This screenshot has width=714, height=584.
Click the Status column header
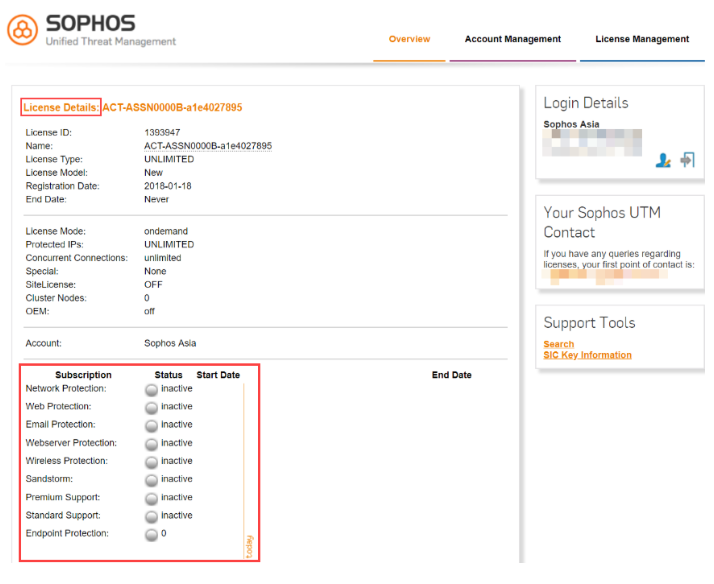point(168,375)
